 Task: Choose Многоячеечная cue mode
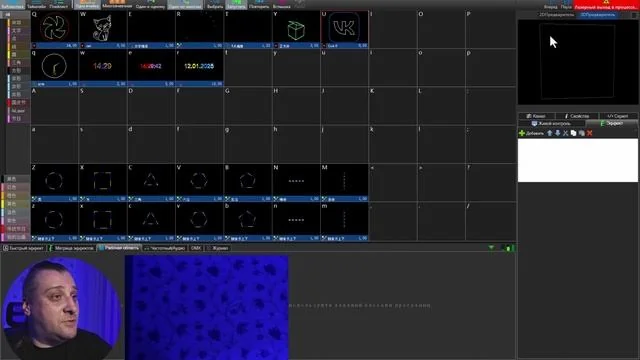pos(117,4)
